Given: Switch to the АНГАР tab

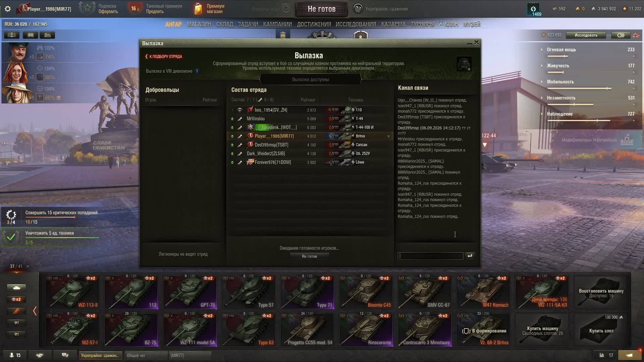Looking at the screenshot, I should pos(173,24).
